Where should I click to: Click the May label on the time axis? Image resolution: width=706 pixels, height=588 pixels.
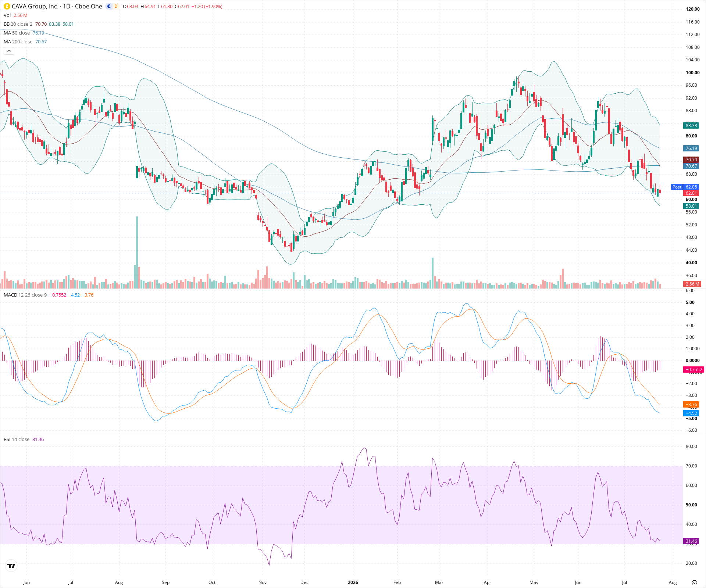[x=534, y=582]
